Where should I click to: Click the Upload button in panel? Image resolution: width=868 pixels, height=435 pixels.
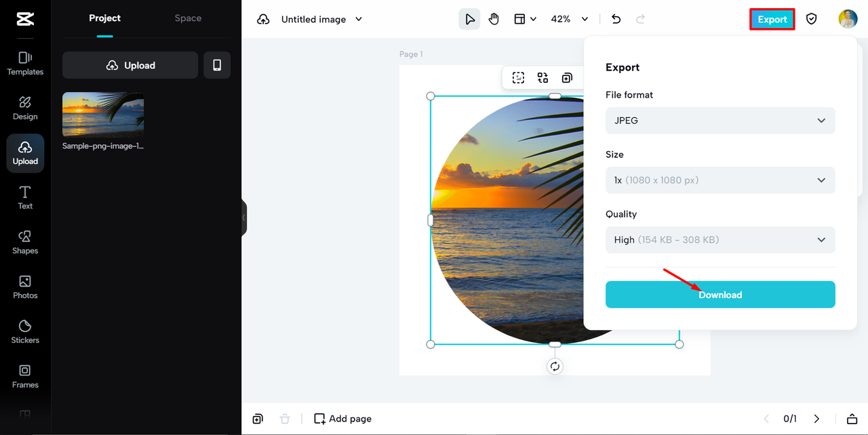click(x=130, y=65)
